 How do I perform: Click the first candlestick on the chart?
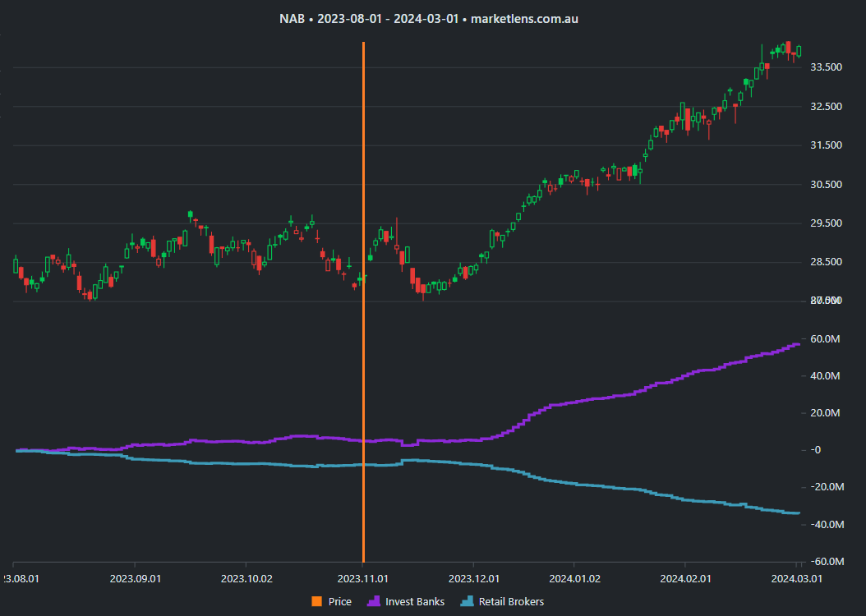point(15,267)
